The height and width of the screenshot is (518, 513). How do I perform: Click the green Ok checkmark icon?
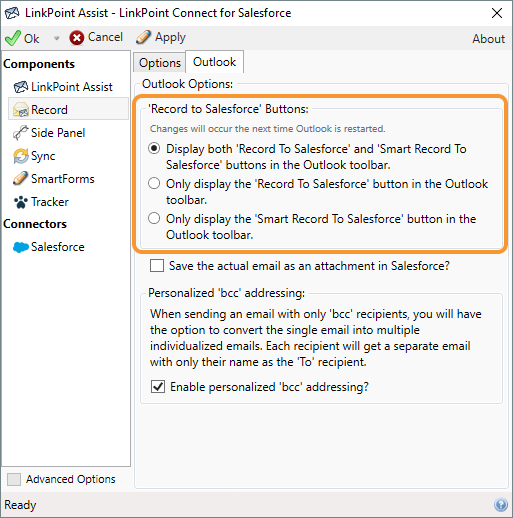pos(13,38)
